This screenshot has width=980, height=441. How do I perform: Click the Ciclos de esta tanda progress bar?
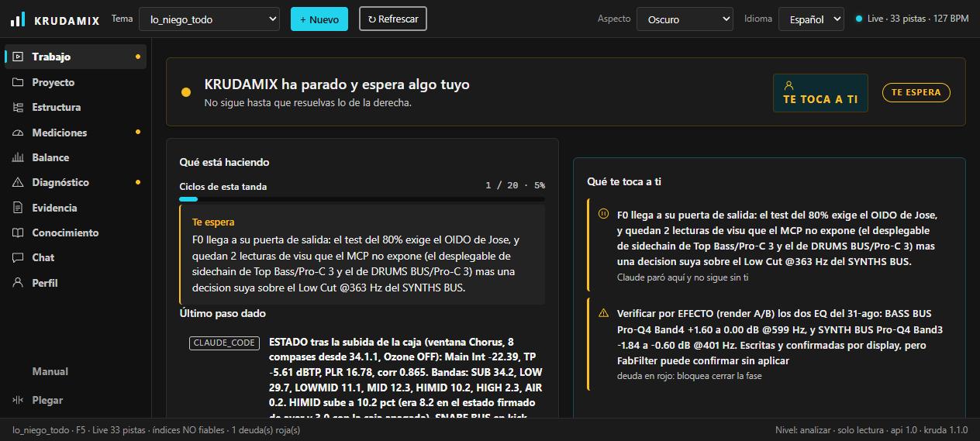pos(362,199)
